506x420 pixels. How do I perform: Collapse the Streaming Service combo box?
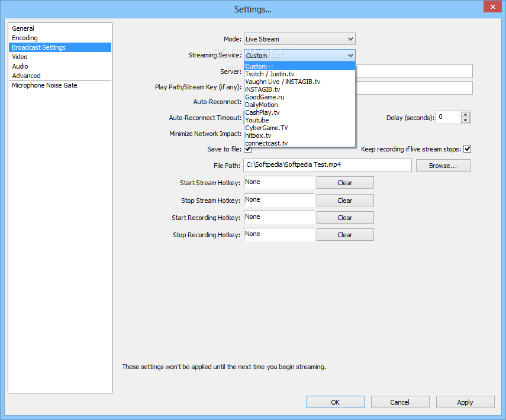click(299, 56)
